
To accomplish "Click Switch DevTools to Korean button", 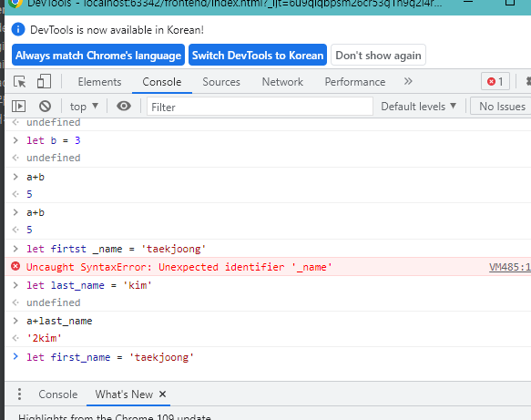I will (258, 55).
